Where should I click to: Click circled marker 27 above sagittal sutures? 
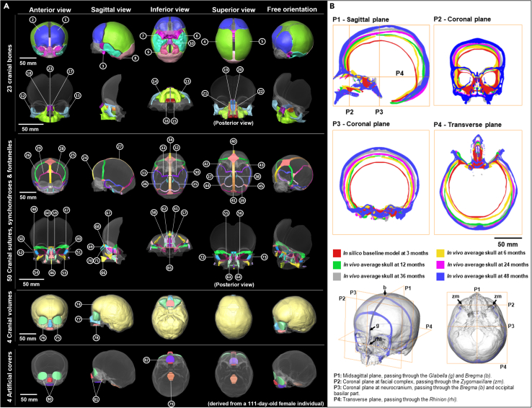[x=120, y=147]
